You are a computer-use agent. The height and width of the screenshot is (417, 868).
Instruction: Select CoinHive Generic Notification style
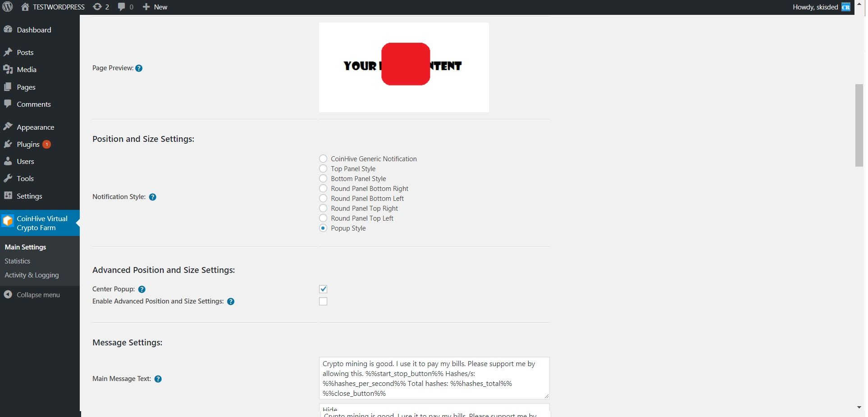[323, 159]
